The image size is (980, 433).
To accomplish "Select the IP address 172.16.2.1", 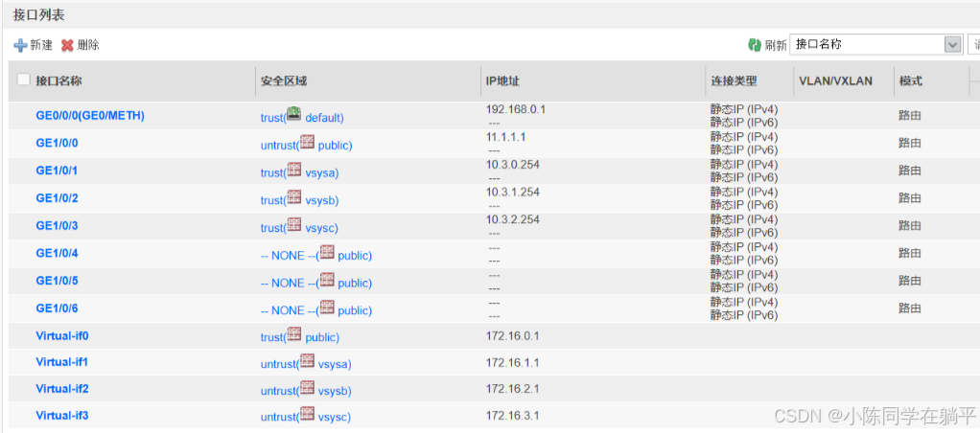I will tap(512, 389).
